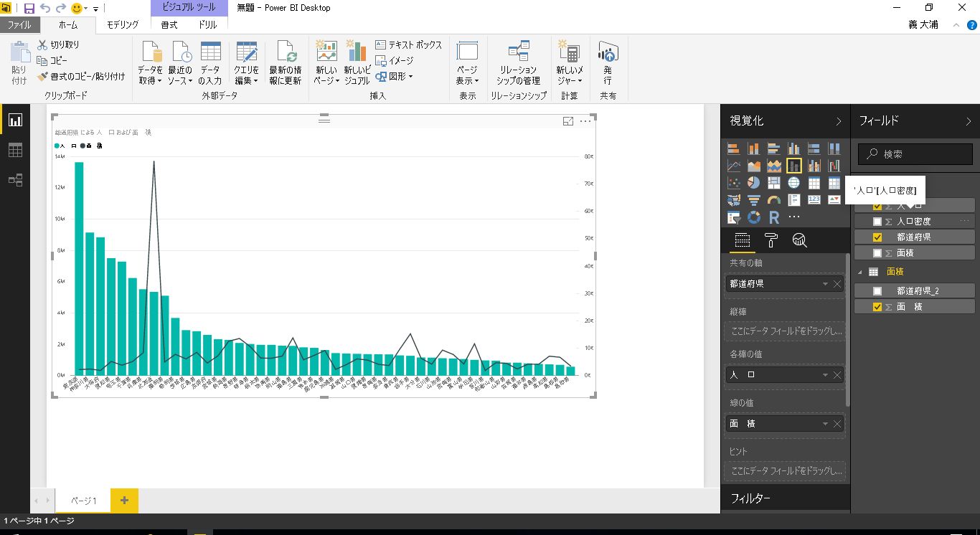
Task: Switch to Relationships view in left sidebar
Action: pyautogui.click(x=15, y=180)
